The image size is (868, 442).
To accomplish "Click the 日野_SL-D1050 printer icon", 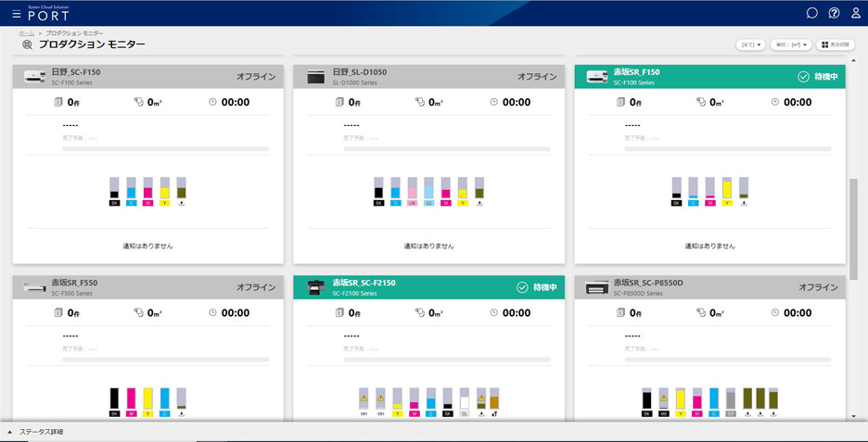I will 315,77.
